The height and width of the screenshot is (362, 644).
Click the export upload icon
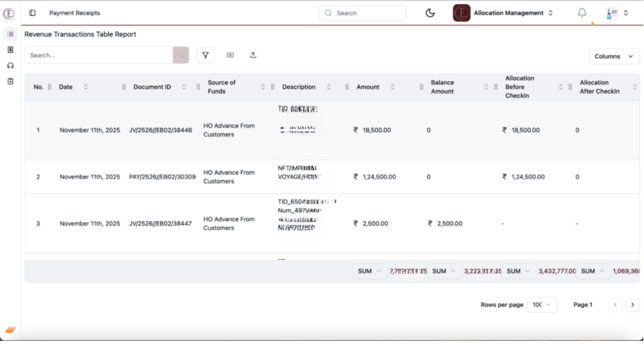pos(253,55)
